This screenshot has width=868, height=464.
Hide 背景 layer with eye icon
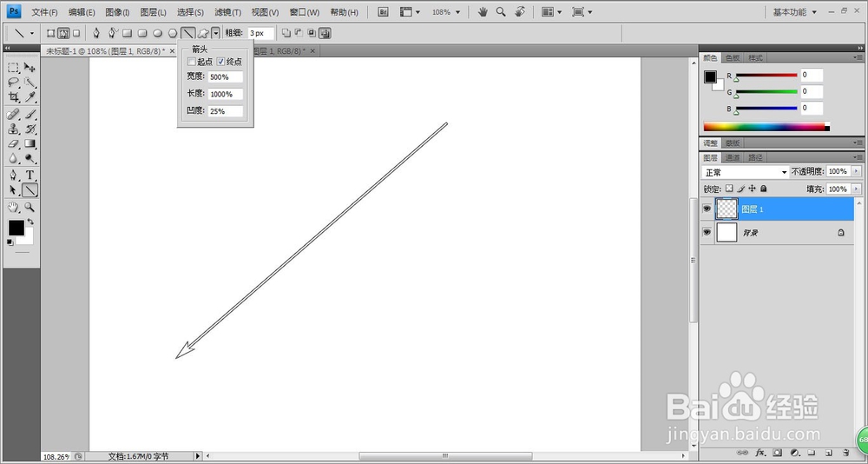pos(707,232)
